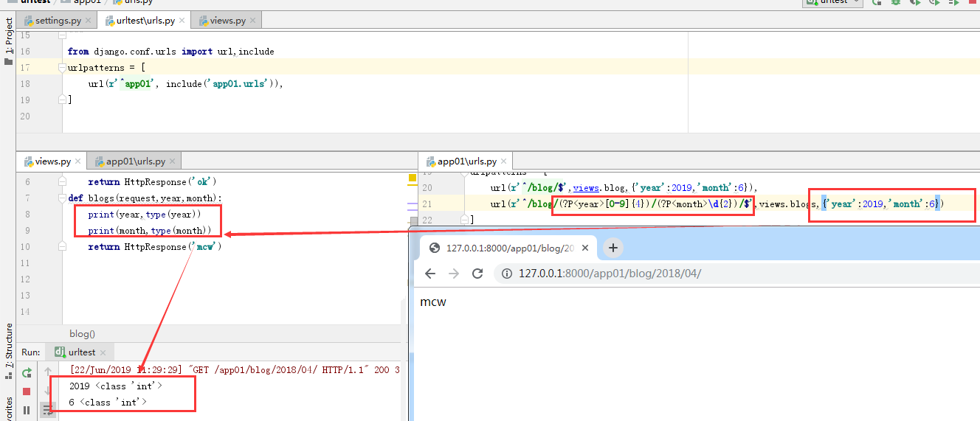The height and width of the screenshot is (421, 980).
Task: Reload the browser page
Action: [477, 274]
